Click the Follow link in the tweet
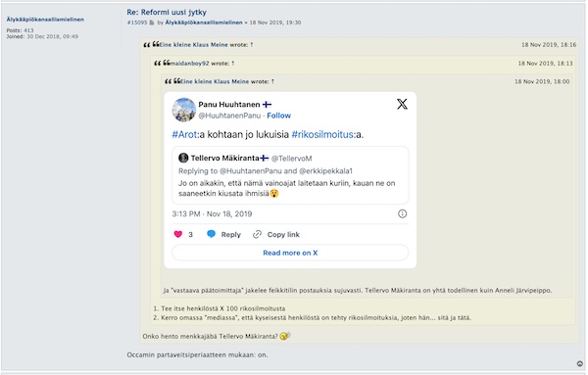The height and width of the screenshot is (375, 588). click(x=278, y=116)
